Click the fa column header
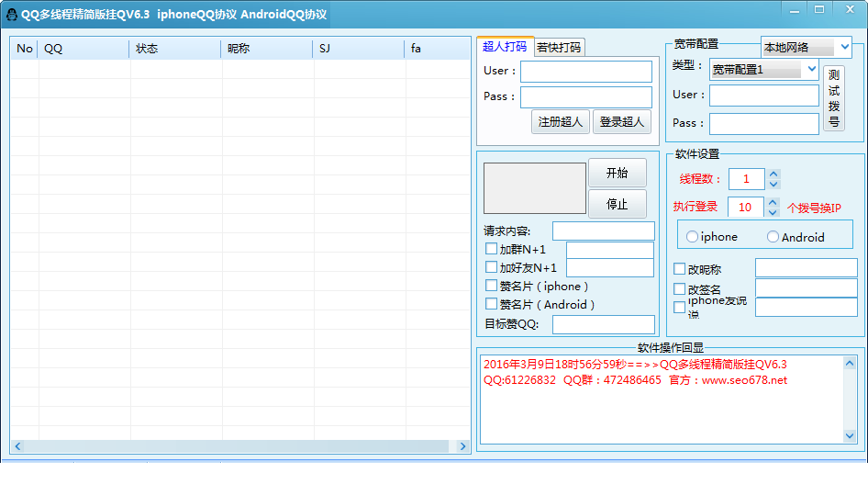This screenshot has height=484, width=868. pyautogui.click(x=438, y=49)
